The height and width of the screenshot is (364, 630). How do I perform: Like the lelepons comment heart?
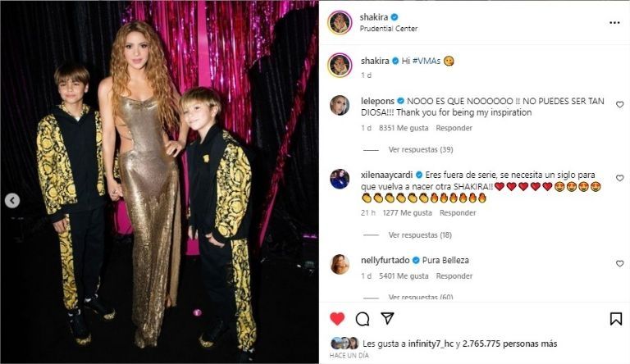(x=619, y=104)
